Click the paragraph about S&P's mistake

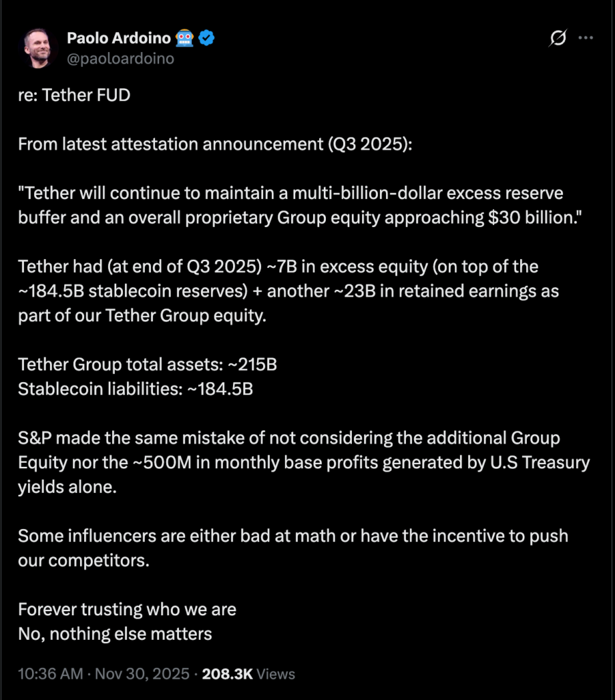(x=303, y=462)
